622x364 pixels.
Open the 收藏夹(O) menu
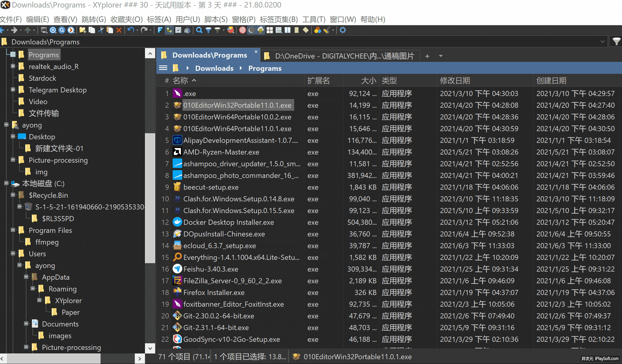click(126, 20)
